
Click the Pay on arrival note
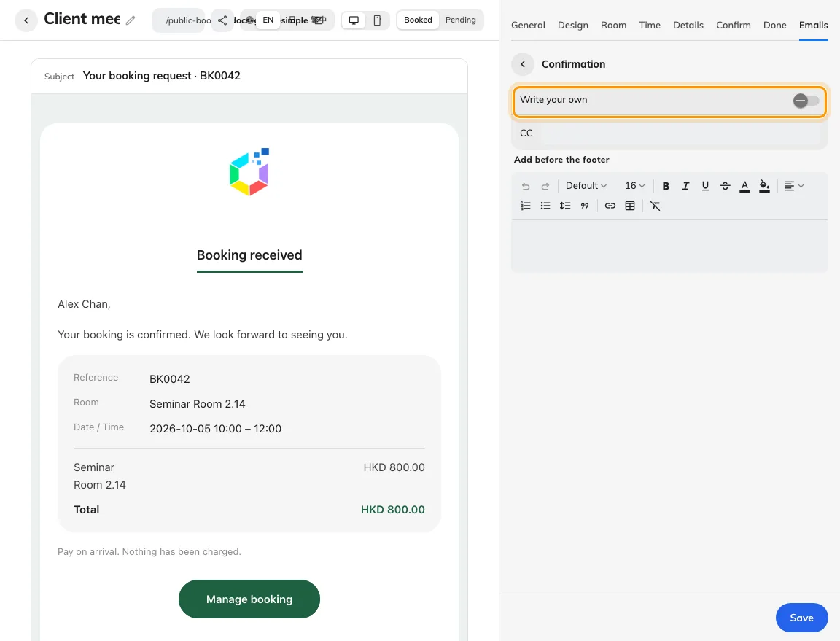point(149,551)
